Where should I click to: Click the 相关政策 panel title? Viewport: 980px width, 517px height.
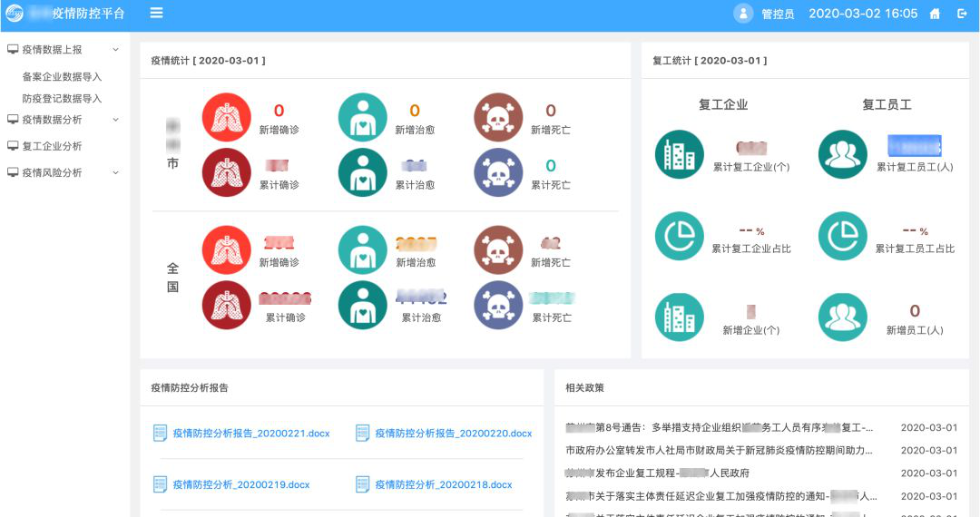pos(585,388)
